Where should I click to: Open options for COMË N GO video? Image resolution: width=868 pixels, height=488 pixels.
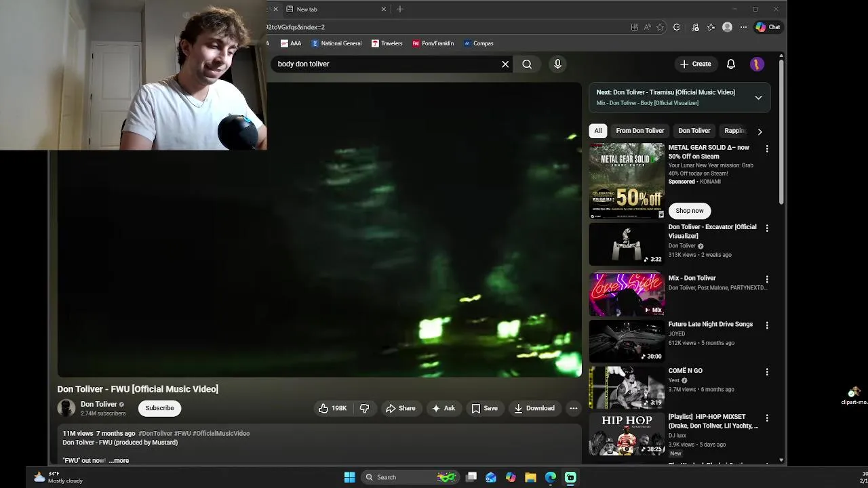click(x=767, y=372)
